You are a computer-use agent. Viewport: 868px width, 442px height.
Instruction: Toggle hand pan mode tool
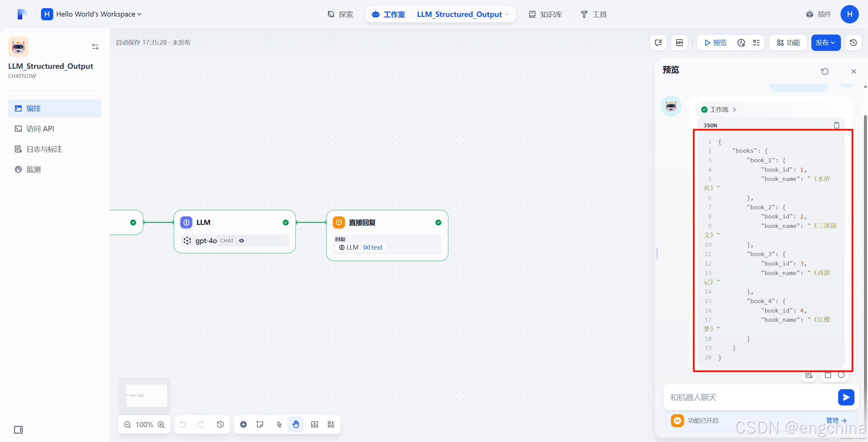point(296,424)
